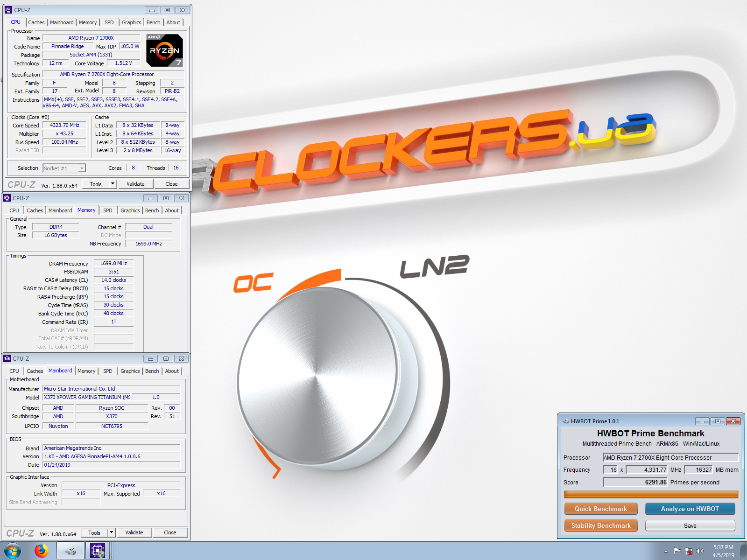Click the 6291.86 score field
The height and width of the screenshot is (560, 747).
click(x=635, y=482)
